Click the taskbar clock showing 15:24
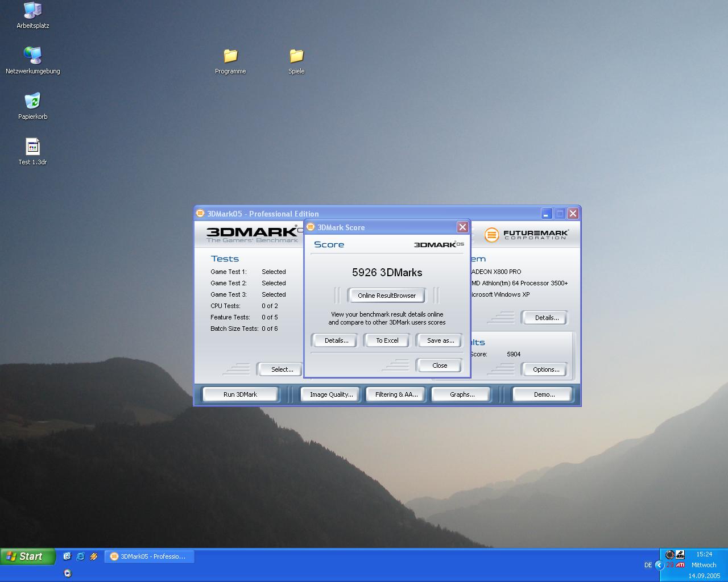 pyautogui.click(x=704, y=554)
